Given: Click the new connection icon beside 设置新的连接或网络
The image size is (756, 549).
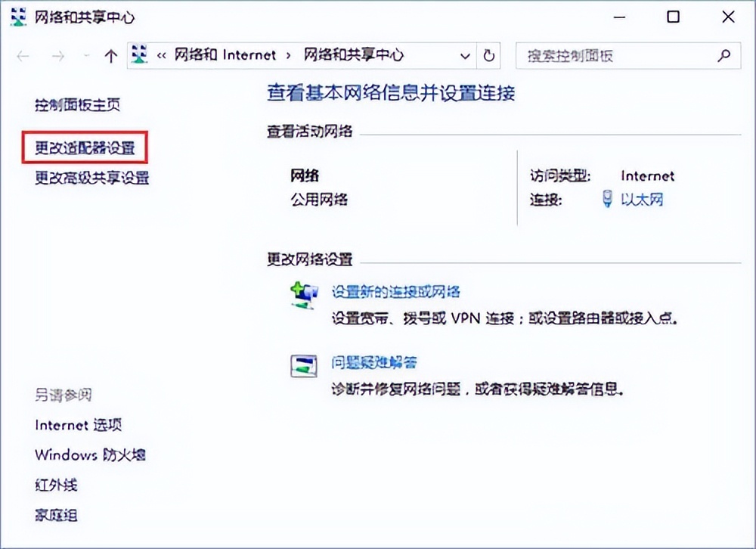Looking at the screenshot, I should pyautogui.click(x=303, y=293).
